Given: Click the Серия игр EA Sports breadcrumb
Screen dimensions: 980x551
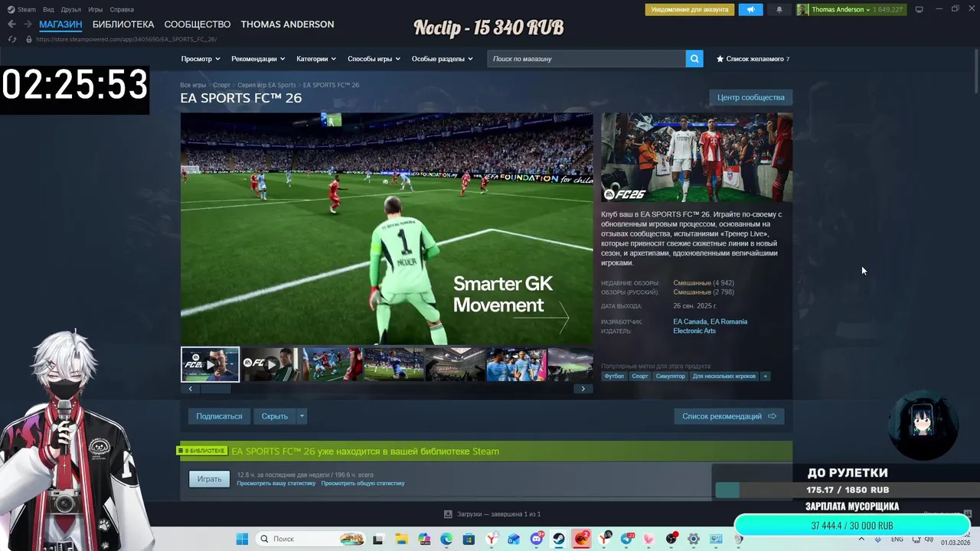Looking at the screenshot, I should click(x=266, y=85).
